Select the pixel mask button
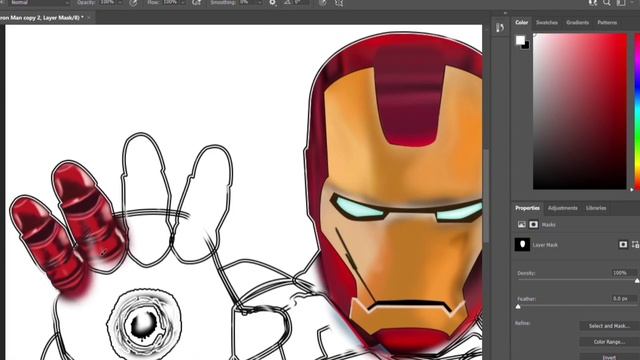 (x=623, y=244)
